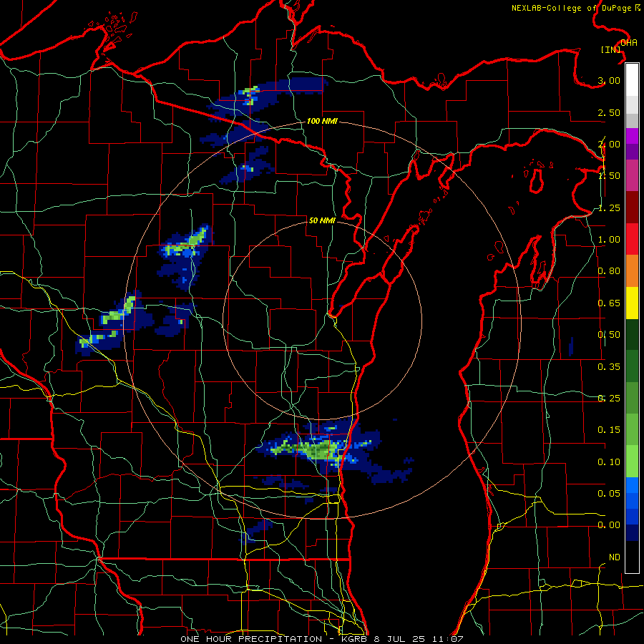Select the light blue swatch near 0.05
The height and width of the screenshot is (644, 644).
click(x=632, y=485)
